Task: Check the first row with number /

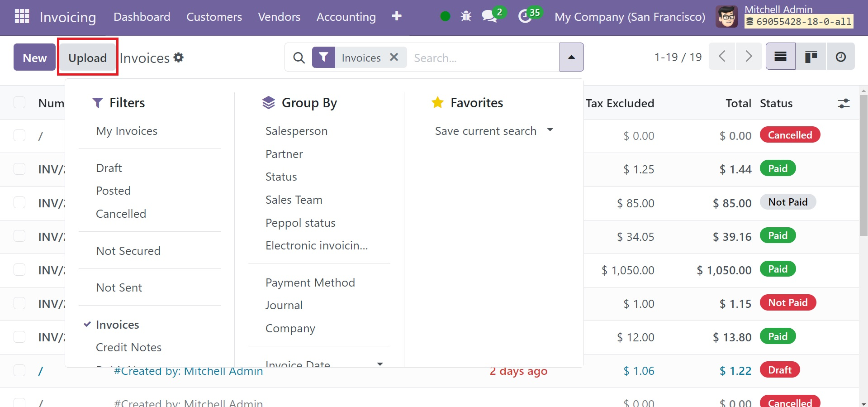Action: pos(19,135)
